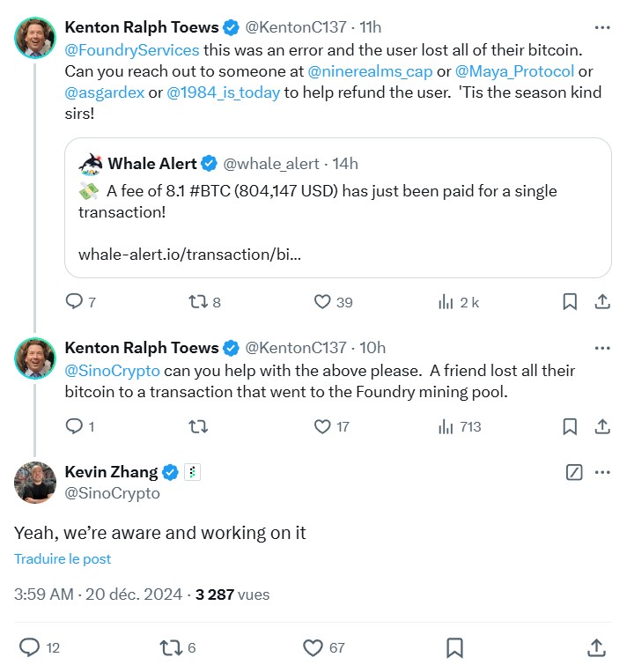The width and height of the screenshot is (627, 672).
Task: Bookmark Kenton's @SinoCrypto reply tweet
Action: (570, 426)
